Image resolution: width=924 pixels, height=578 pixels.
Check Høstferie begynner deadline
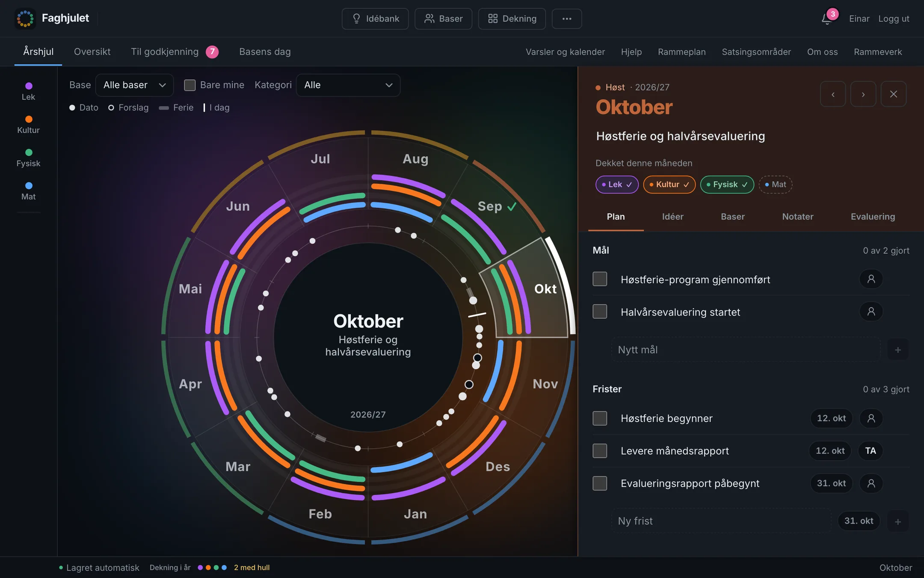click(x=600, y=418)
